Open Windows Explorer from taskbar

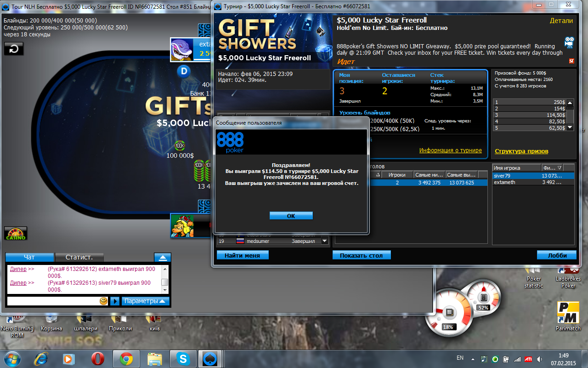(x=155, y=358)
